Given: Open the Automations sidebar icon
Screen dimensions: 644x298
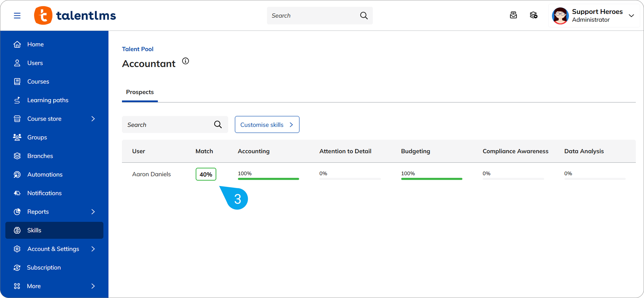Looking at the screenshot, I should [17, 174].
